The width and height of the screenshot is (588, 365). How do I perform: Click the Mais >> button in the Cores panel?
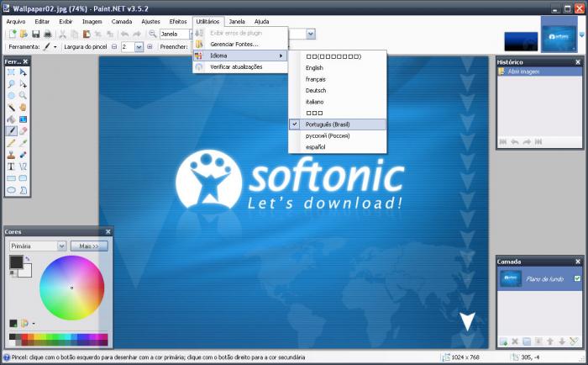tap(89, 246)
